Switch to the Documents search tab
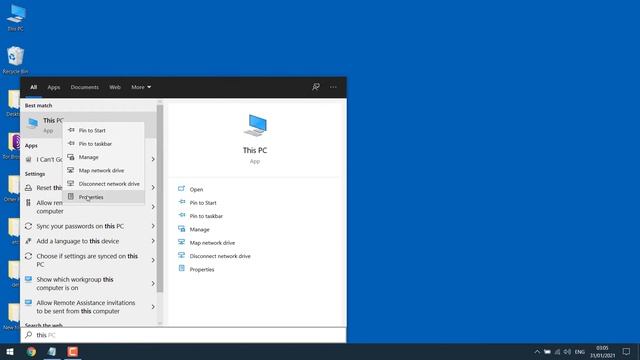Image resolution: width=640 pixels, height=360 pixels. pos(84,87)
